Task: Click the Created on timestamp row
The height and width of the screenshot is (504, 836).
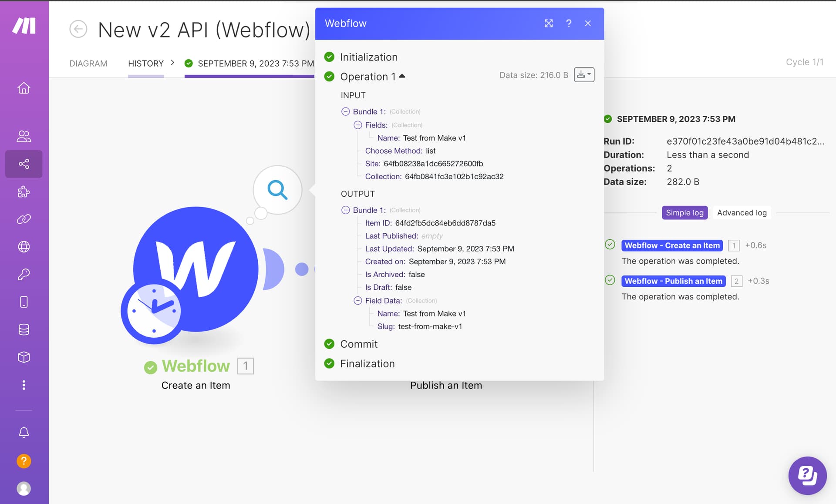Action: click(435, 262)
